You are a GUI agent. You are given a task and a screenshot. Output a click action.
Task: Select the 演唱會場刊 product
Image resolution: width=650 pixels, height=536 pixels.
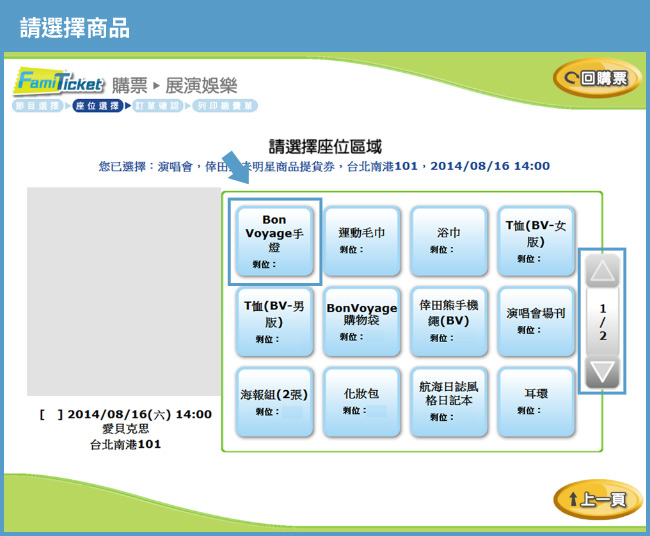536,322
